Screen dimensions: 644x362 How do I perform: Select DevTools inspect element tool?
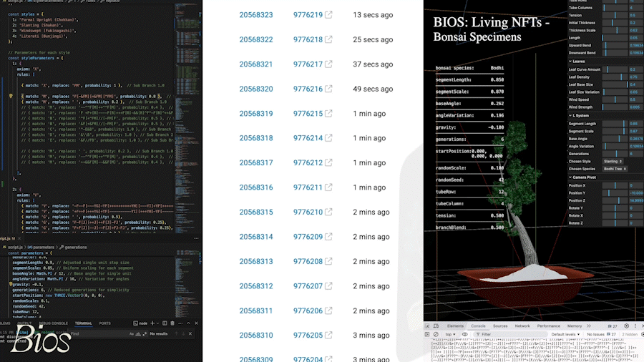pos(427,326)
